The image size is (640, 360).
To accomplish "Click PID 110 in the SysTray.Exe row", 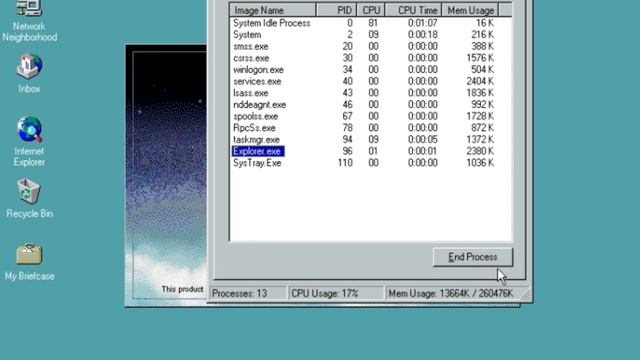I will 345,163.
